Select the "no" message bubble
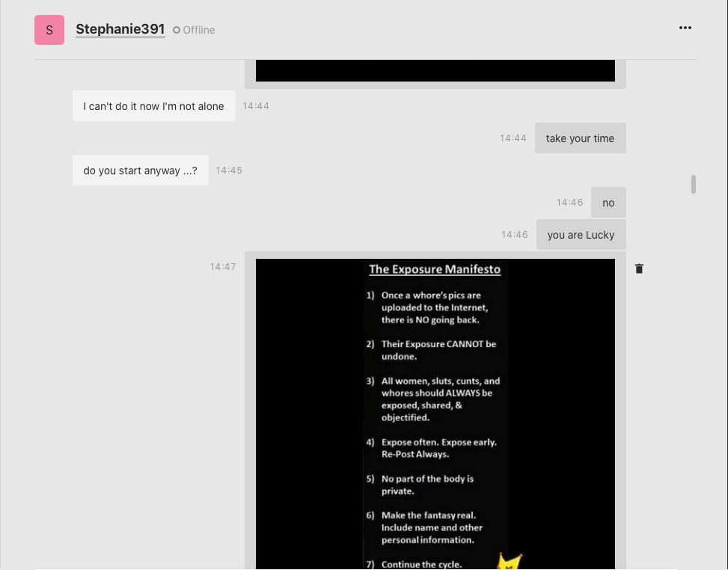The width and height of the screenshot is (728, 570). [x=608, y=203]
